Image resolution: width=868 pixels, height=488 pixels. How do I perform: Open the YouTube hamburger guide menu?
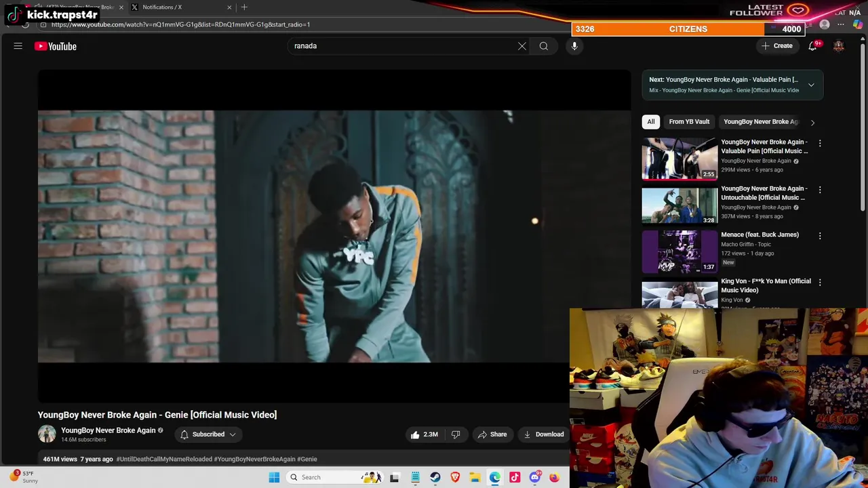tap(18, 46)
